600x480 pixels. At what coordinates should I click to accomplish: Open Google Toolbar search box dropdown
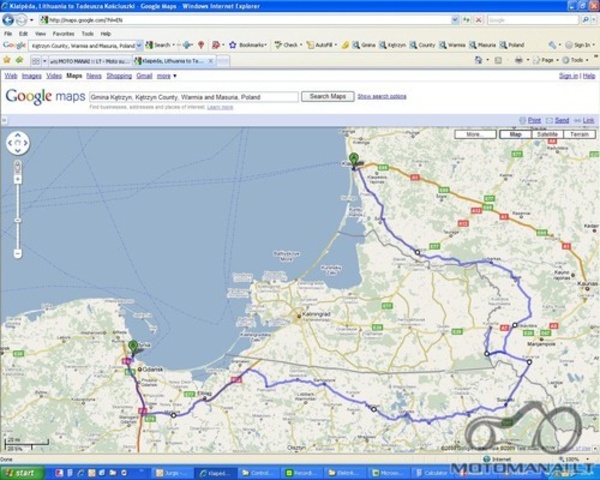tap(139, 45)
